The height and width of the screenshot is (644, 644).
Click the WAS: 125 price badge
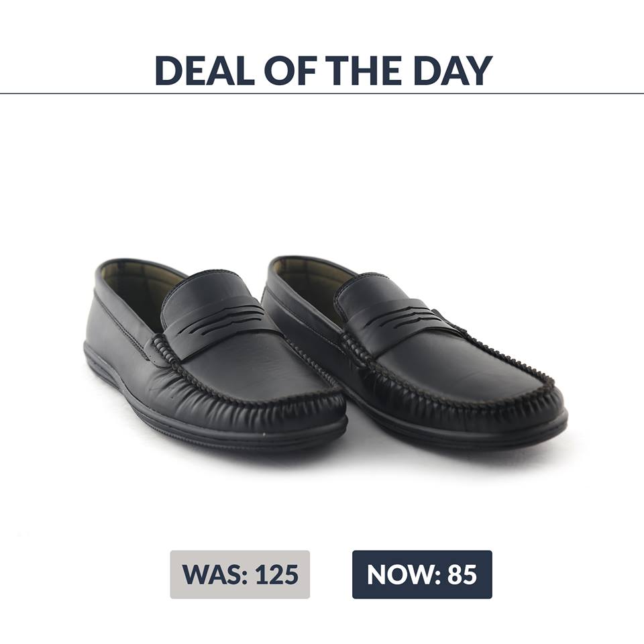click(x=240, y=574)
